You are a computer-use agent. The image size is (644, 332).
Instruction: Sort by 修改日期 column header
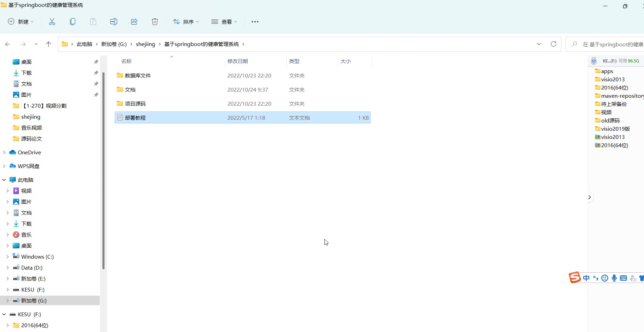click(x=238, y=61)
